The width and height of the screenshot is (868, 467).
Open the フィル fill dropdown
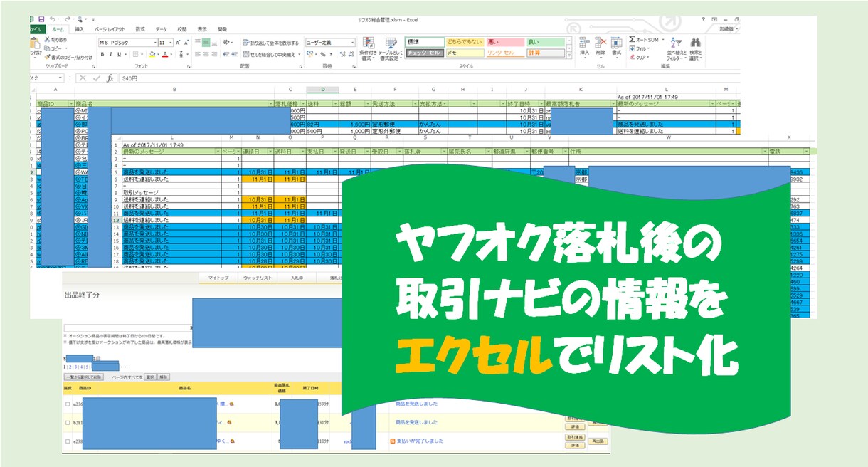coord(639,49)
